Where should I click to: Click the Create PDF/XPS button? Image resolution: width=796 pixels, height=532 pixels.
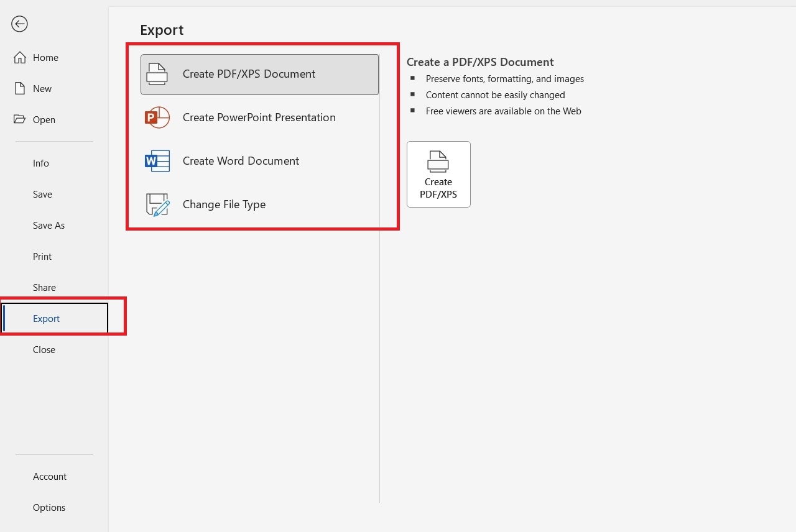click(x=438, y=174)
